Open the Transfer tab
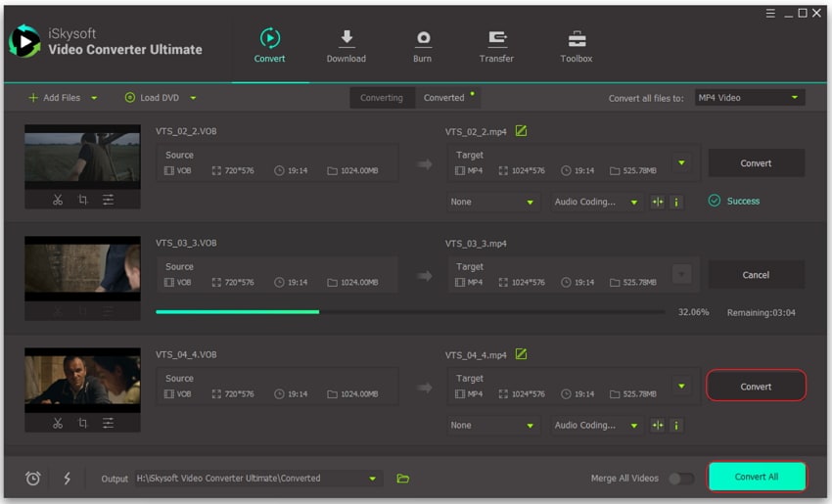 tap(496, 46)
